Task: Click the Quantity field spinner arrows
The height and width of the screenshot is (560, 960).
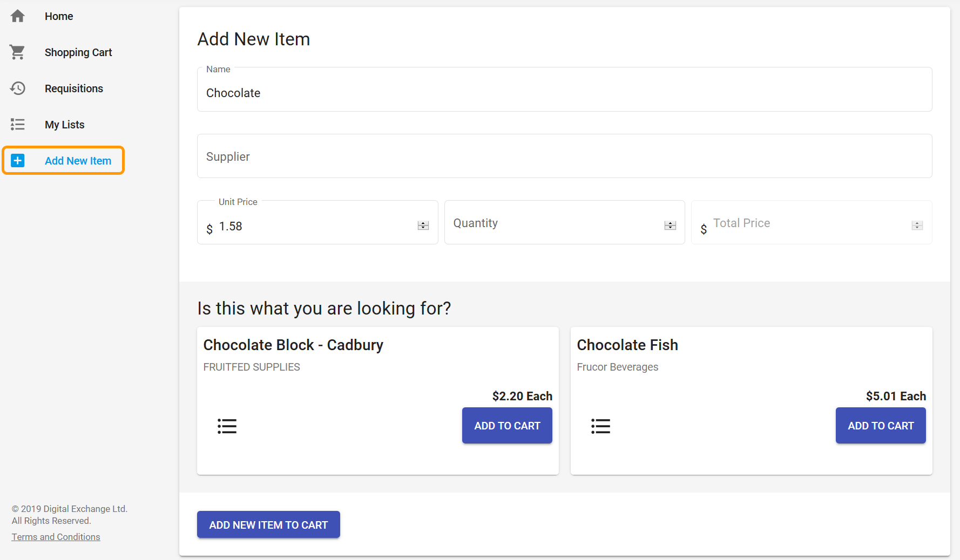Action: point(670,226)
